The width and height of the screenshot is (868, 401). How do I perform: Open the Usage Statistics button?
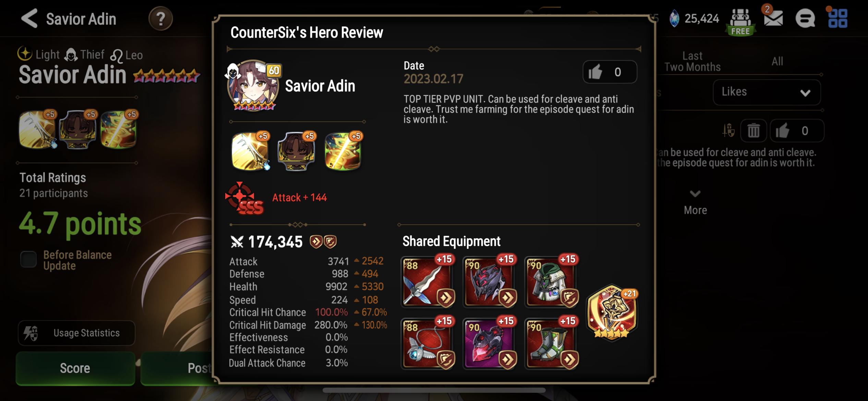click(x=76, y=333)
